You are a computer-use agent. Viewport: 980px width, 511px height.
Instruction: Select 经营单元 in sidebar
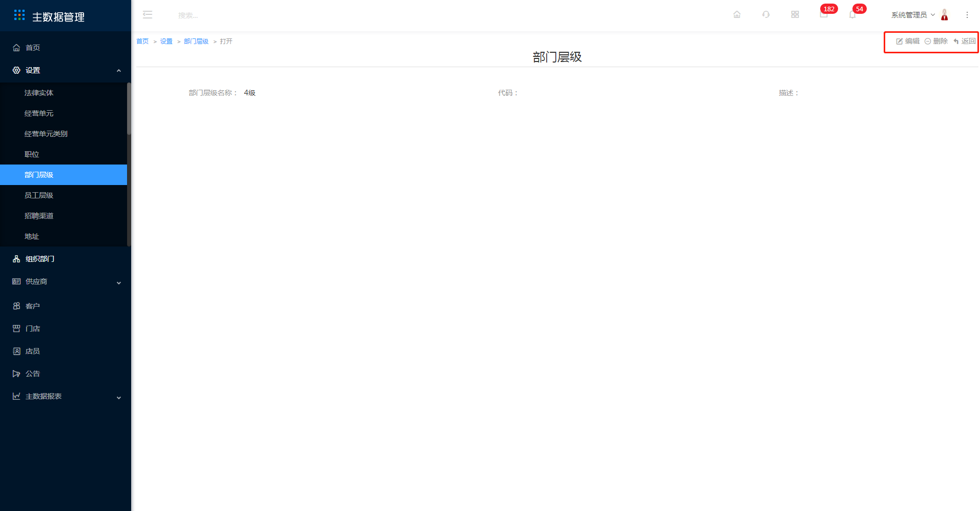[x=64, y=113]
